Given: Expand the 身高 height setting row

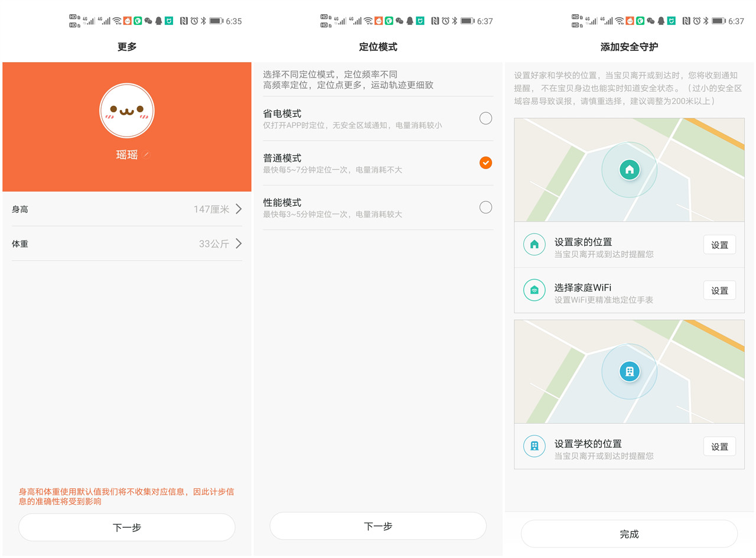Looking at the screenshot, I should 127,209.
